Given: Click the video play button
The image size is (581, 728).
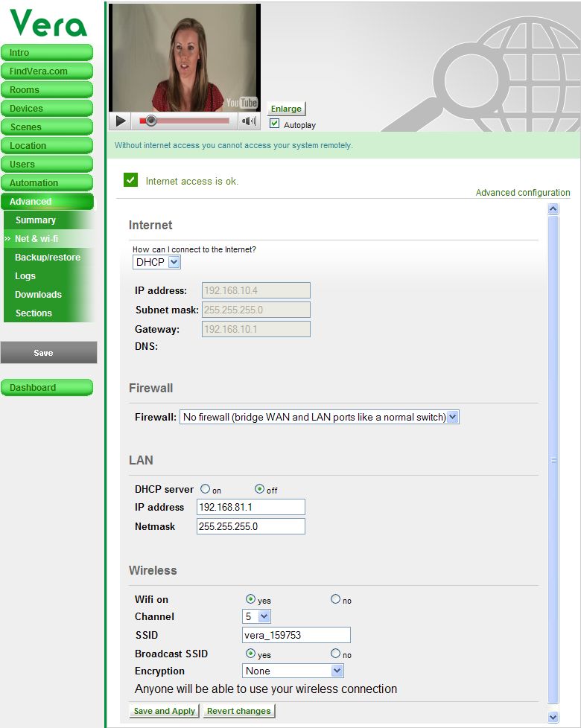Looking at the screenshot, I should [121, 121].
